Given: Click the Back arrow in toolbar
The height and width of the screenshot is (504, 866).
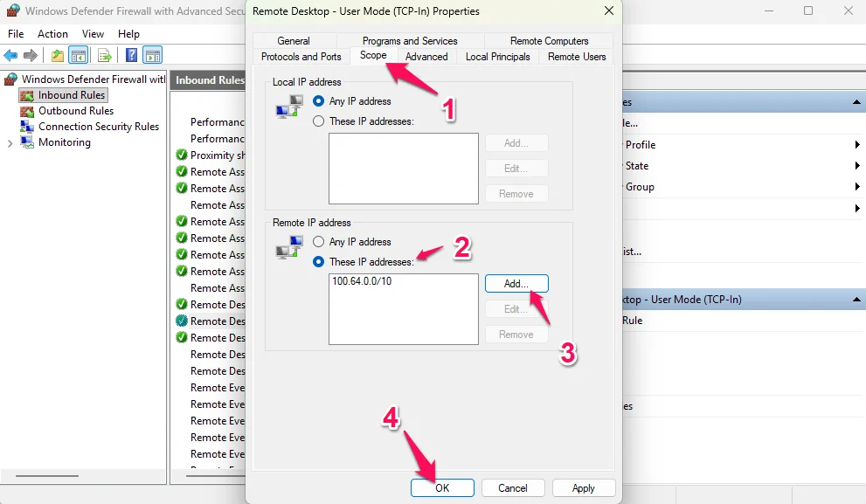Looking at the screenshot, I should pyautogui.click(x=10, y=55).
